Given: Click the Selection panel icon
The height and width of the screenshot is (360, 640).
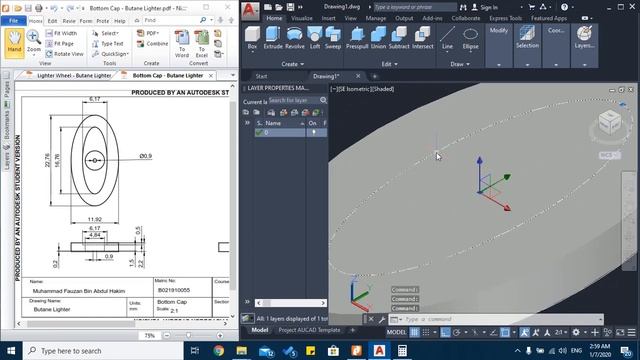Looking at the screenshot, I should (527, 38).
